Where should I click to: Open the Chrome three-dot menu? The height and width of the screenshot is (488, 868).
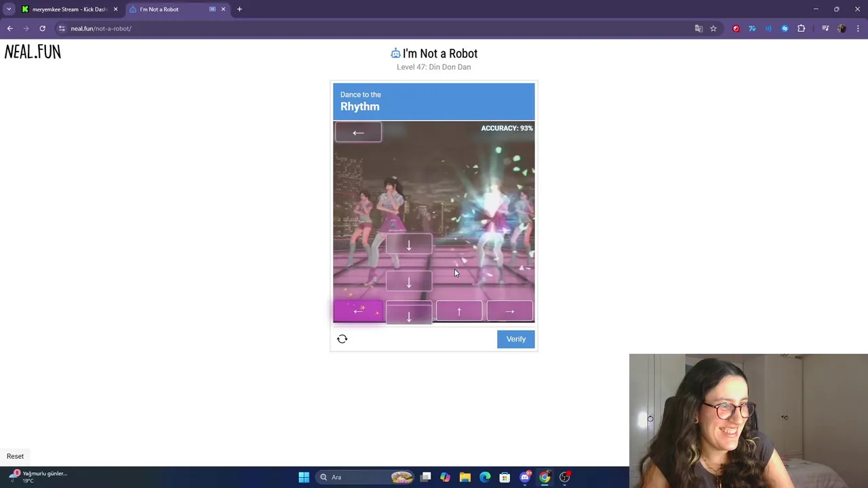tap(859, 28)
